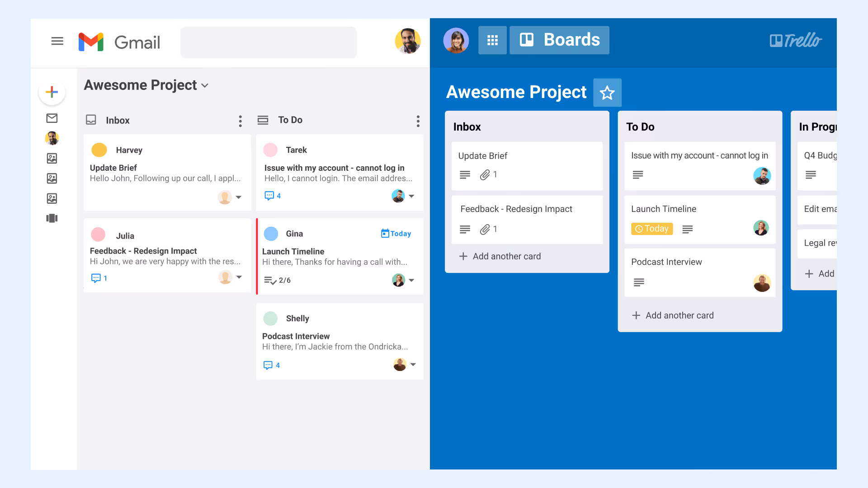Open the Trello apps grid switcher
Image resolution: width=868 pixels, height=488 pixels.
click(x=492, y=40)
